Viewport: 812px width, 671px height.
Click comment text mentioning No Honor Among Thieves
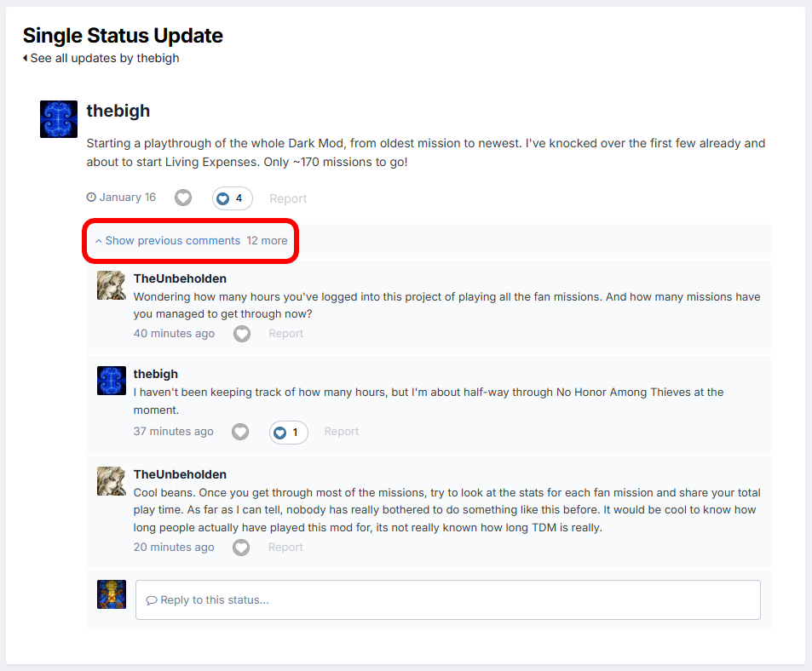tap(429, 401)
